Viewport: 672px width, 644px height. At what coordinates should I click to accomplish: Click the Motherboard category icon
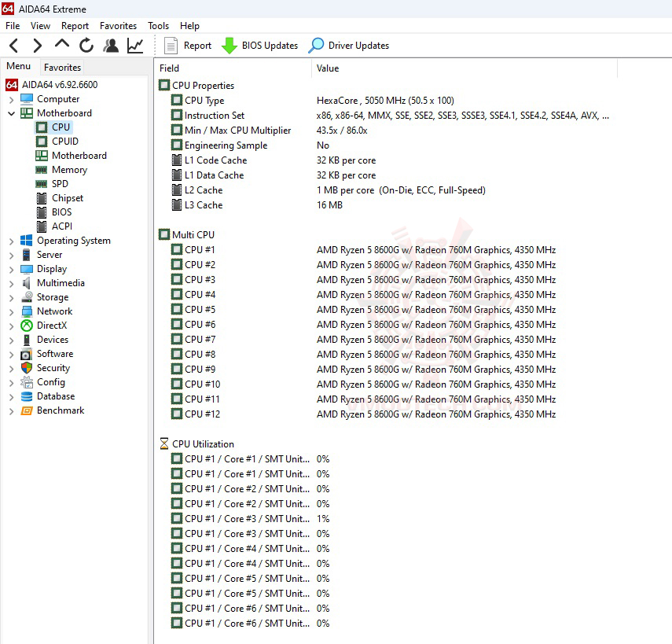pyautogui.click(x=27, y=113)
